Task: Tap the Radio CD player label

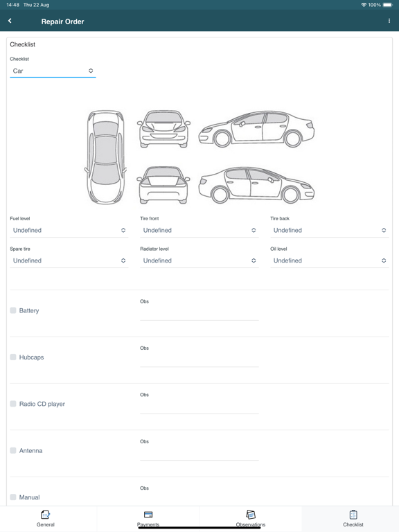Action: click(42, 404)
